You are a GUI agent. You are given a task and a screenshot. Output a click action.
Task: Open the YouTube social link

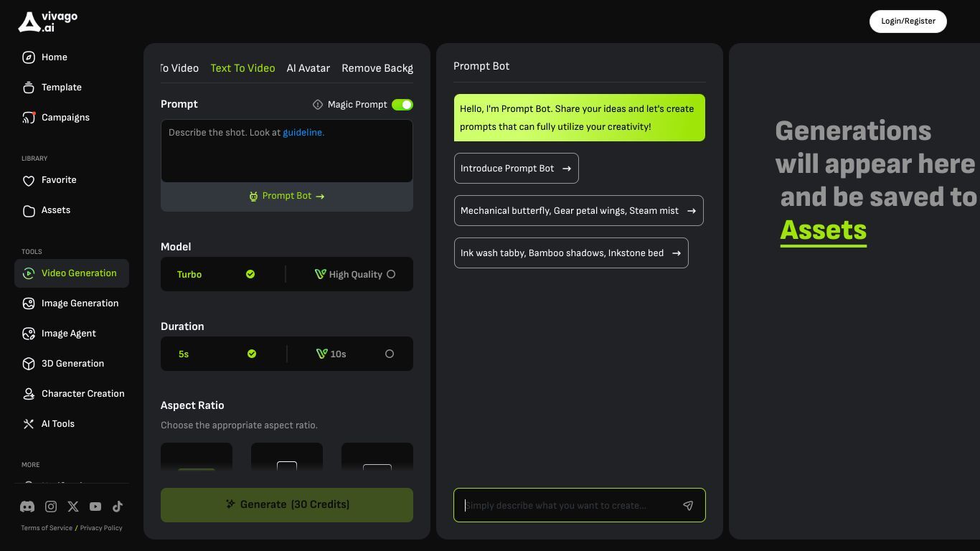[95, 507]
